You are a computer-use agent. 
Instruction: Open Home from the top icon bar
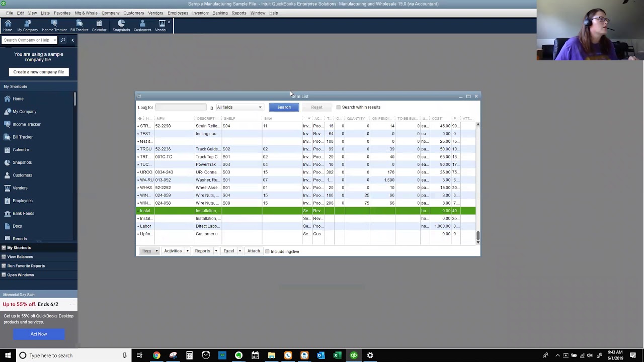coord(8,26)
